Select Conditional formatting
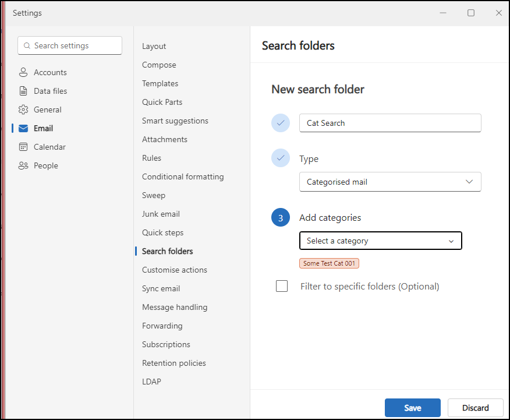Image resolution: width=510 pixels, height=420 pixels. tap(183, 177)
